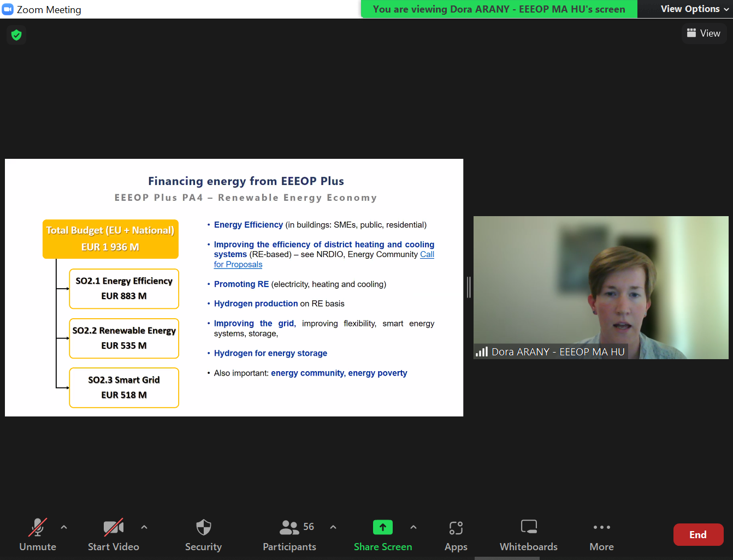Click the Zoom Meeting logo icon
Image resolution: width=733 pixels, height=560 pixels.
click(8, 9)
